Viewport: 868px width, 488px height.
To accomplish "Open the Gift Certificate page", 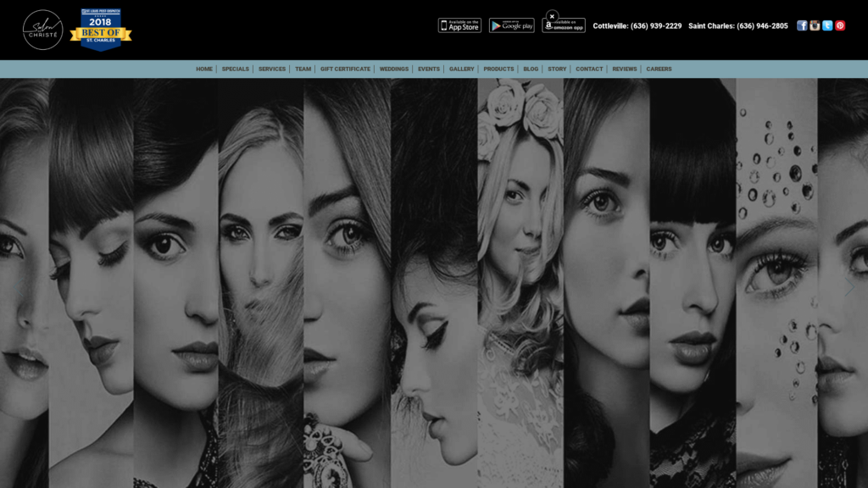I will (x=345, y=69).
